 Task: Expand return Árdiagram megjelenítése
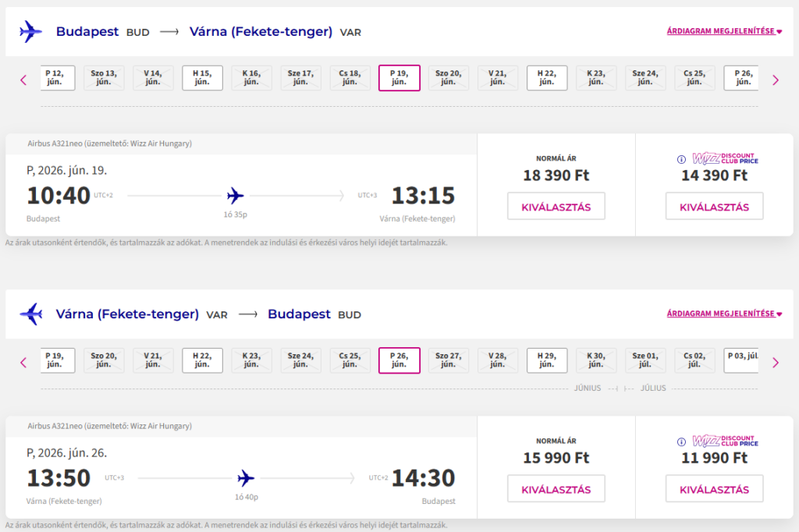click(724, 314)
